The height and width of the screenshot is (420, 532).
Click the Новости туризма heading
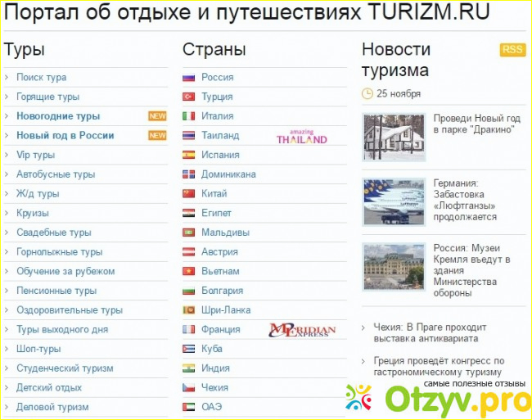[396, 60]
